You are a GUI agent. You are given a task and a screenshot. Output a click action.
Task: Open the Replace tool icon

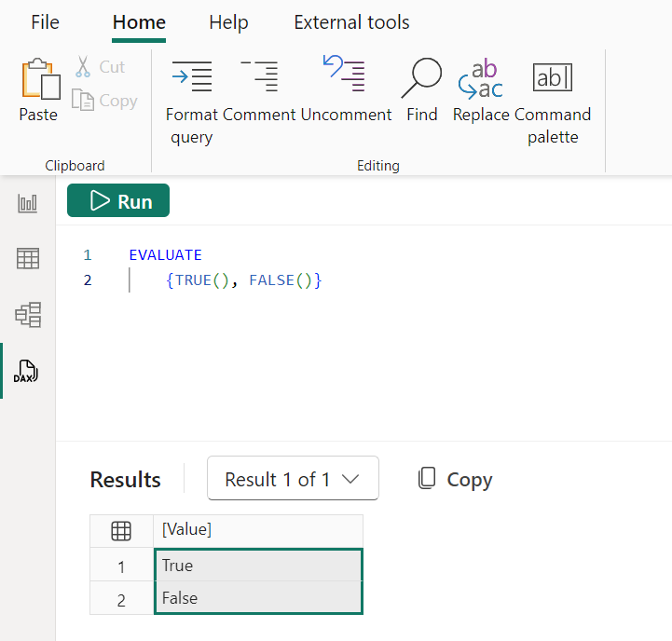pyautogui.click(x=480, y=78)
